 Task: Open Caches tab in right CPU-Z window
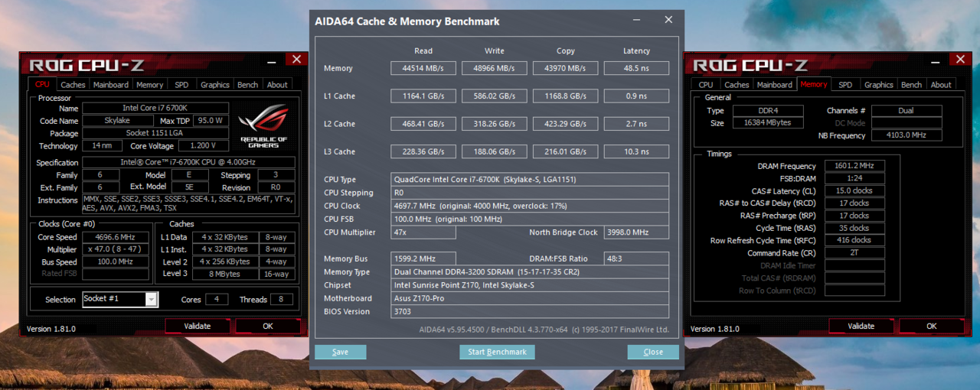(x=737, y=85)
